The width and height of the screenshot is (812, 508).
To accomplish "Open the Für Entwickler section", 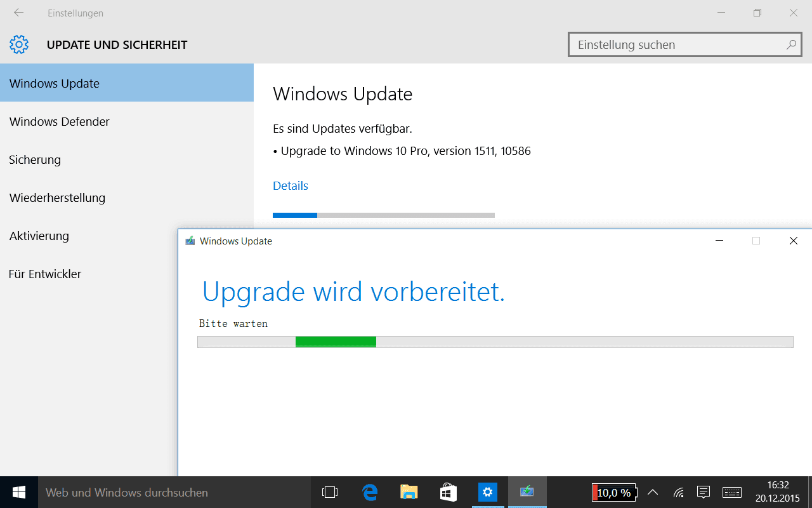I will point(89,274).
